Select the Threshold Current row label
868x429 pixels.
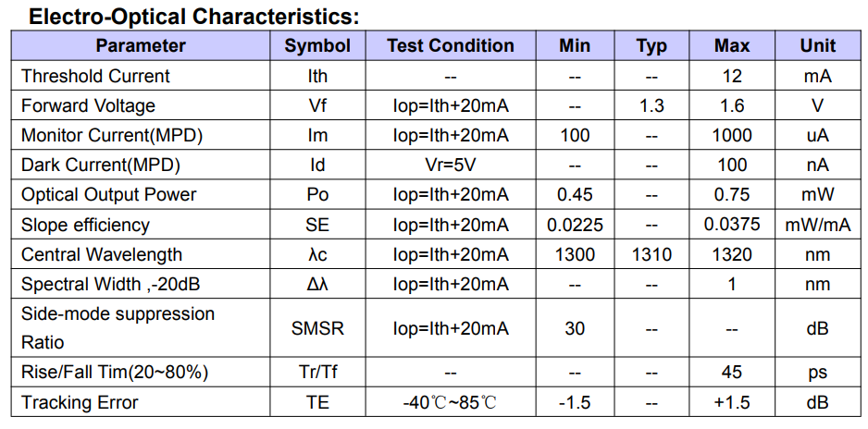pyautogui.click(x=95, y=76)
